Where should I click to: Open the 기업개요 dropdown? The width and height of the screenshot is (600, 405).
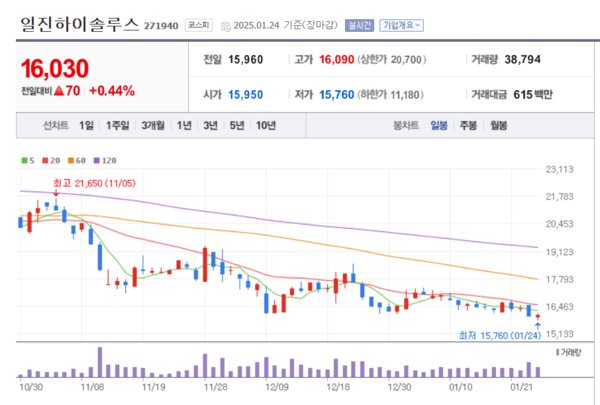401,25
